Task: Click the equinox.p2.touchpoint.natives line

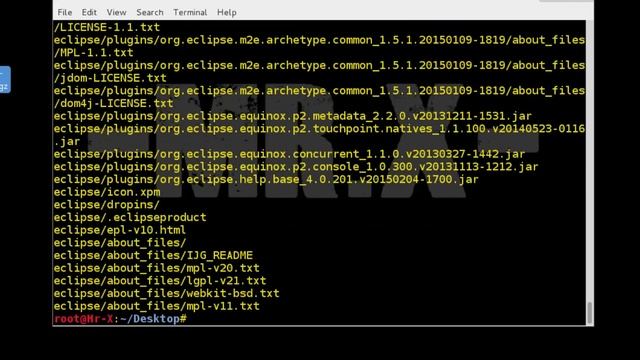Action: tap(319, 129)
